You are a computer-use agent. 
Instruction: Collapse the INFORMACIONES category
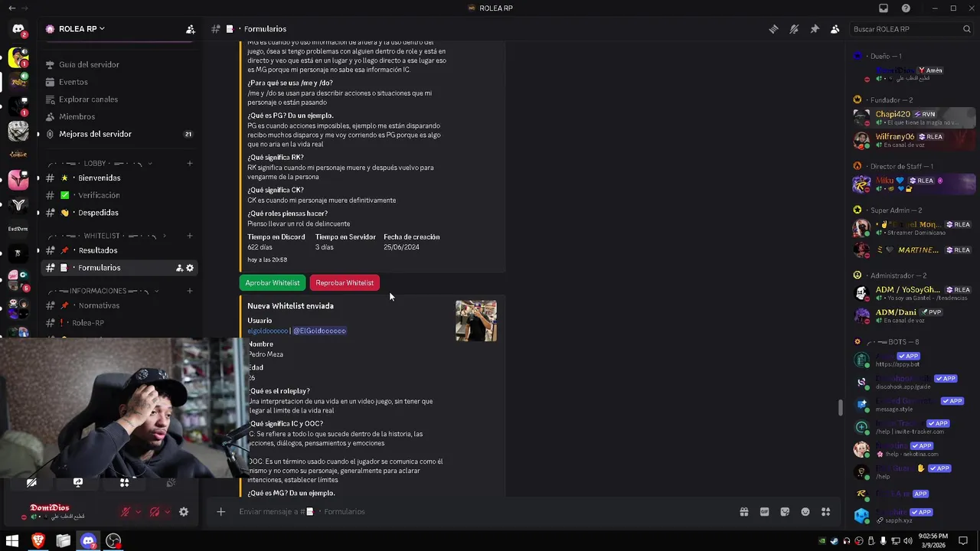[103, 291]
